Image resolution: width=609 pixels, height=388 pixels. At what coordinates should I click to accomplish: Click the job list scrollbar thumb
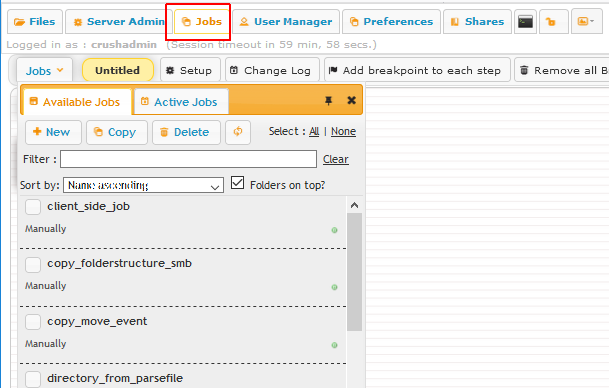pyautogui.click(x=354, y=271)
